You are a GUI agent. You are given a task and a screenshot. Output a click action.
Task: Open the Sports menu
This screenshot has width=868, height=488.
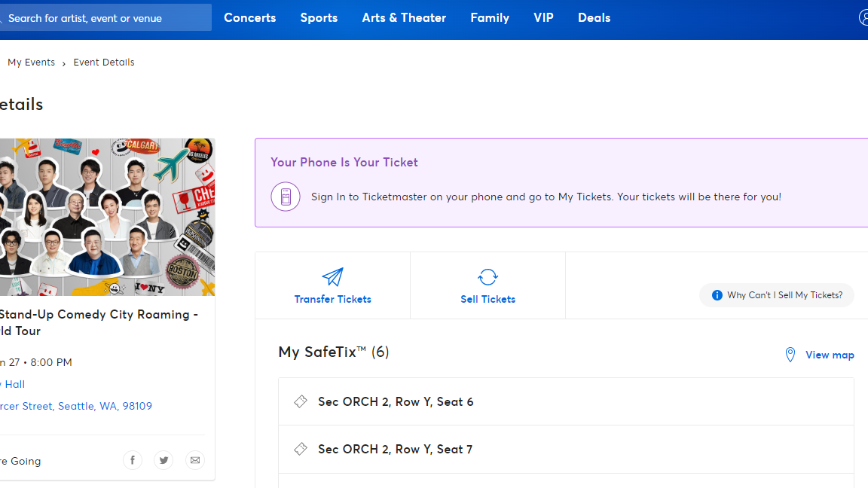pos(319,17)
